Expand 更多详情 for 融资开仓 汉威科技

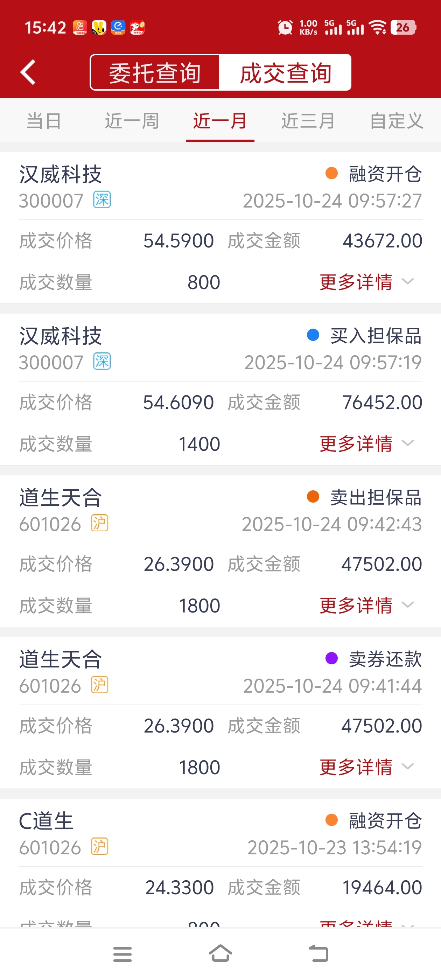pos(366,282)
